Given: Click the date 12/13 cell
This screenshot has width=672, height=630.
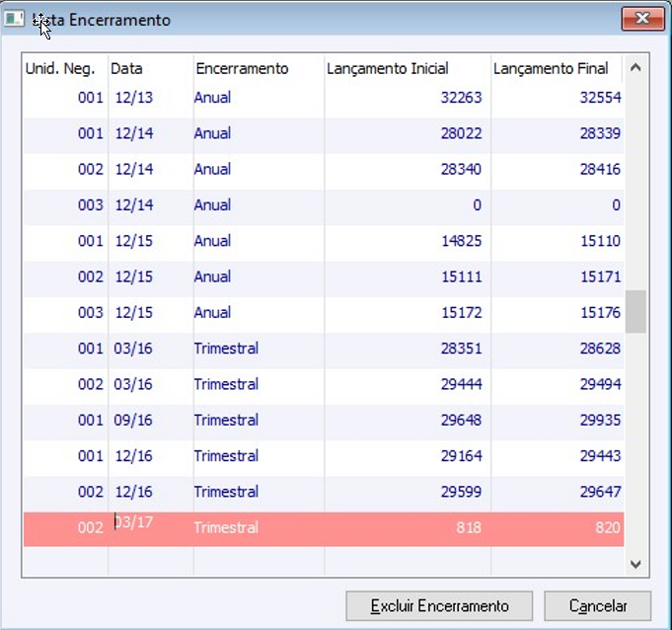Looking at the screenshot, I should (x=134, y=98).
